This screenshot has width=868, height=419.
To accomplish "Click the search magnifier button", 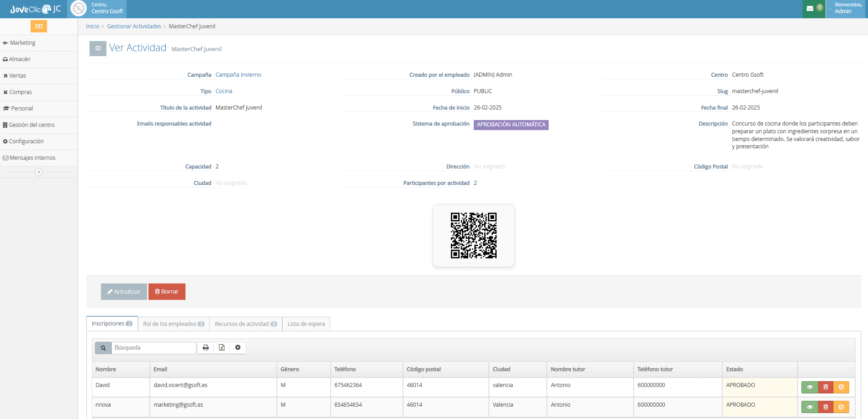I will [x=103, y=348].
